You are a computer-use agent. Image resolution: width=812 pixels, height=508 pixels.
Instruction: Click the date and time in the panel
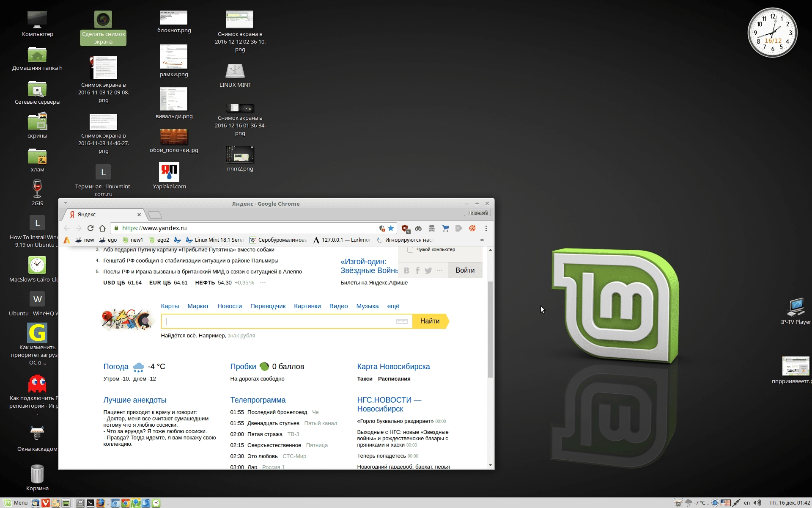790,503
